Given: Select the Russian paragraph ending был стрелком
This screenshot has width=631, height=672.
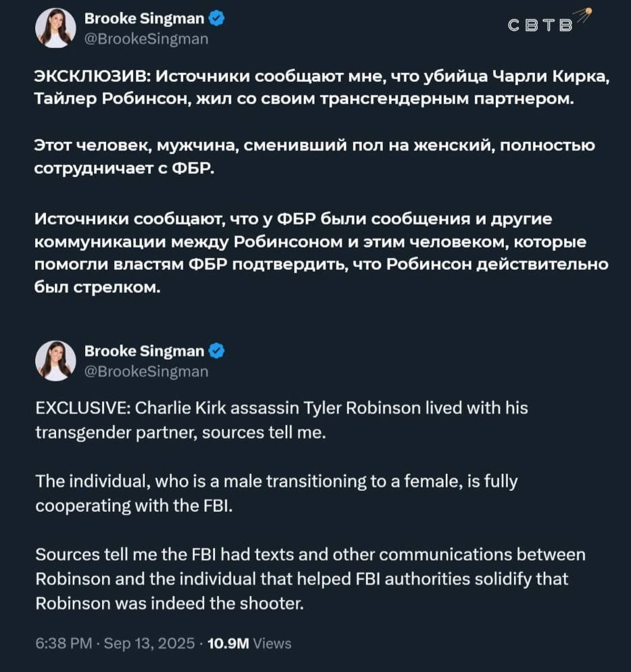Looking at the screenshot, I should click(x=321, y=253).
